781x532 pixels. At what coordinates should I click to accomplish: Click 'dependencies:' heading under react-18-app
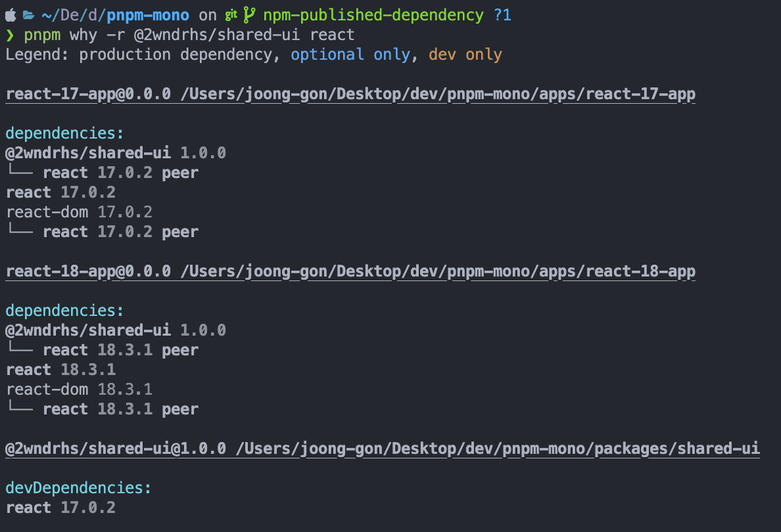pos(64,311)
